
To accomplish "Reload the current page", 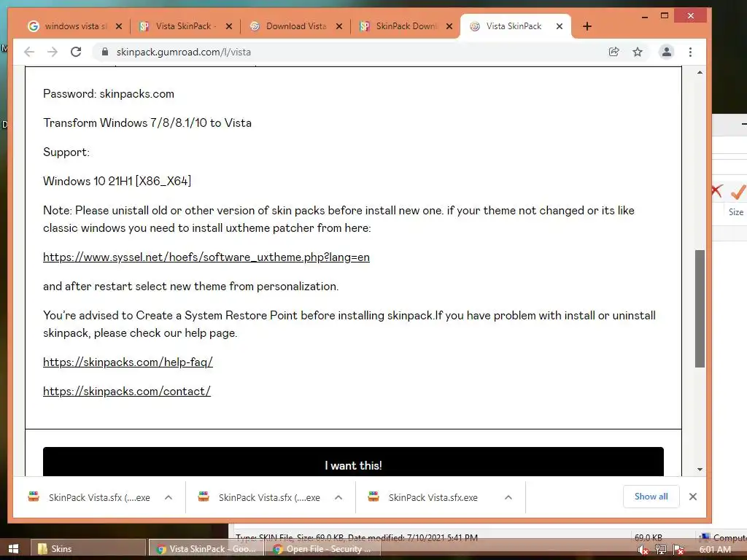I will pyautogui.click(x=76, y=52).
